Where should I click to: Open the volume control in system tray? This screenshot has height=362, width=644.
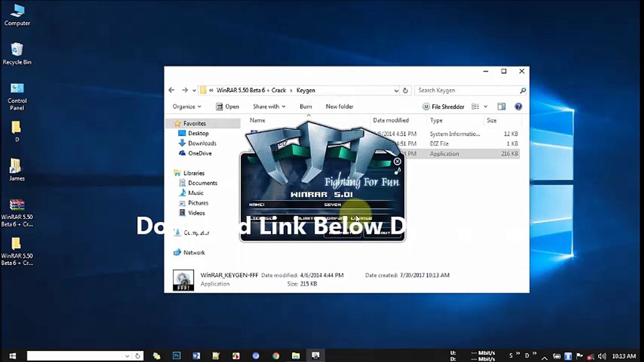point(602,356)
